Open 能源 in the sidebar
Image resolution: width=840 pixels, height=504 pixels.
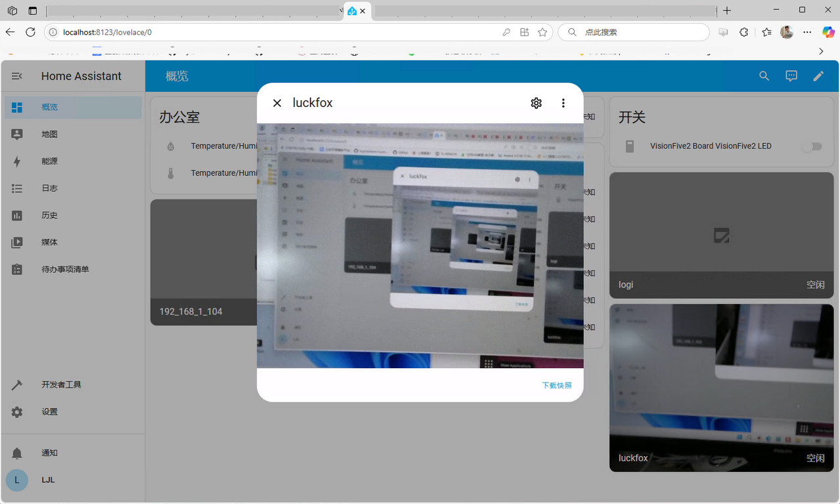pyautogui.click(x=73, y=161)
